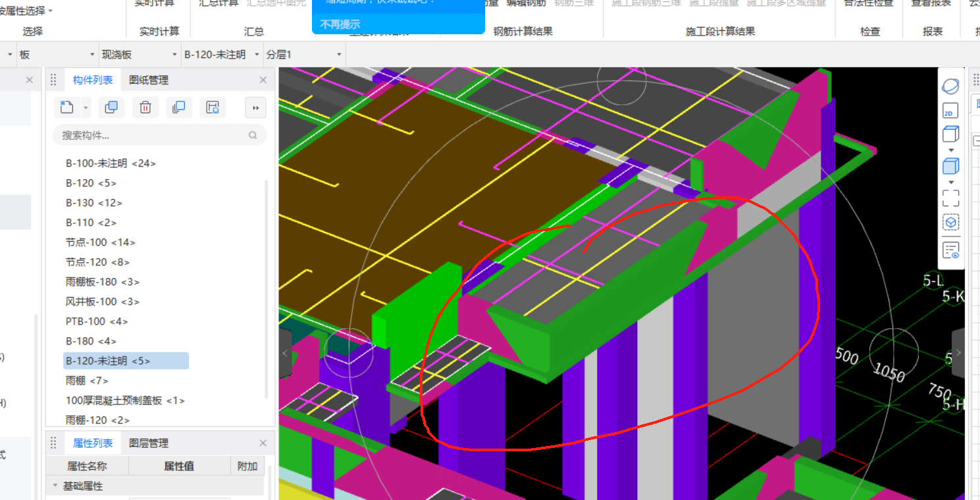Click the search magnifier icon in component search

click(253, 135)
